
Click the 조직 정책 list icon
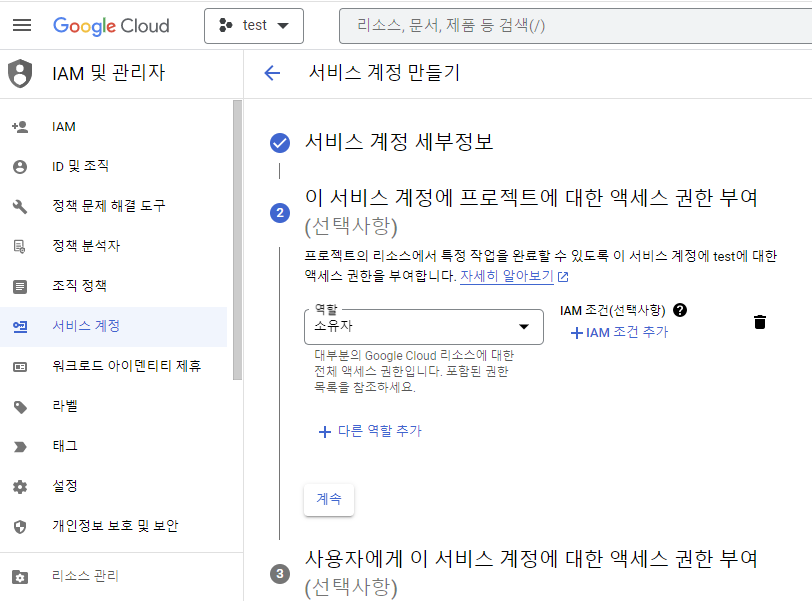(x=20, y=286)
